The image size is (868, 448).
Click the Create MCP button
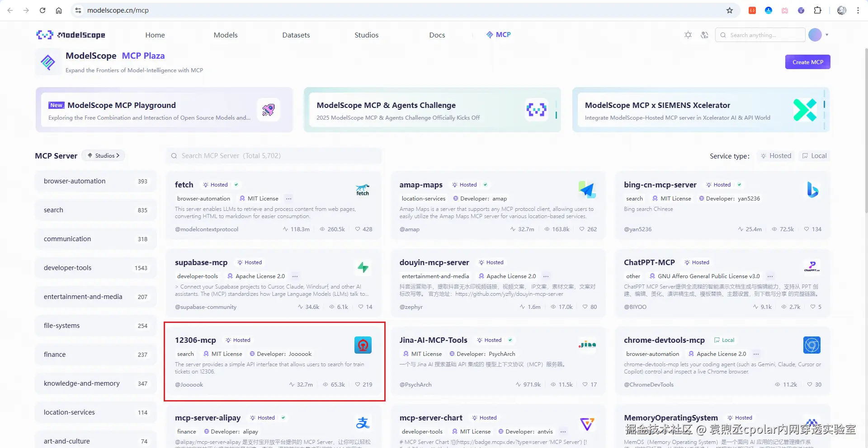tap(808, 62)
